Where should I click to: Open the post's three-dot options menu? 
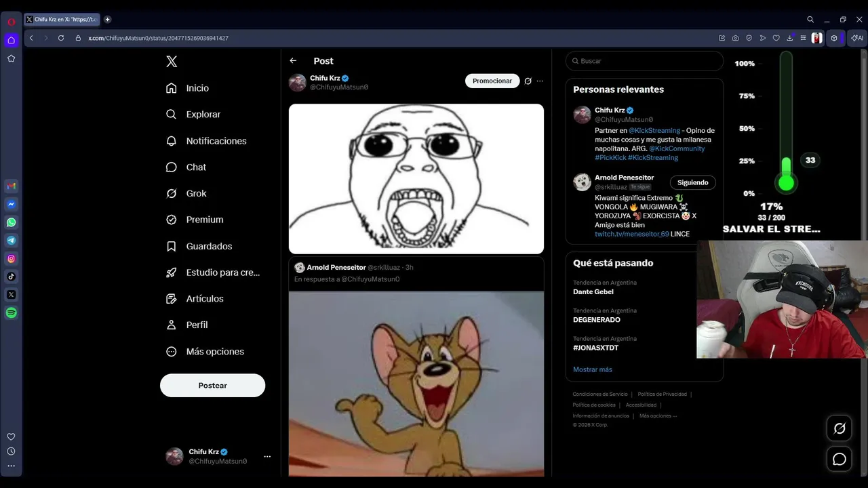click(540, 81)
